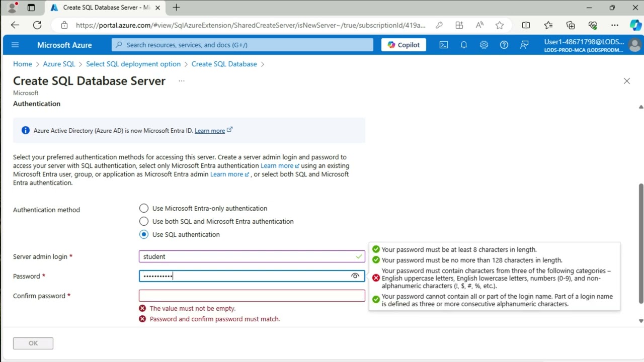The width and height of the screenshot is (644, 362).
Task: Click the Azure search resources box
Action: 243,45
